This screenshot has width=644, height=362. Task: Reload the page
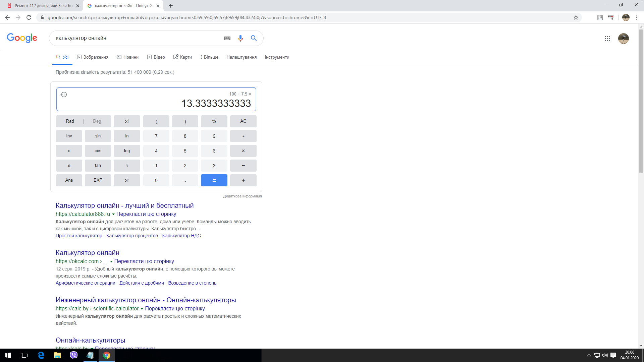point(29,17)
